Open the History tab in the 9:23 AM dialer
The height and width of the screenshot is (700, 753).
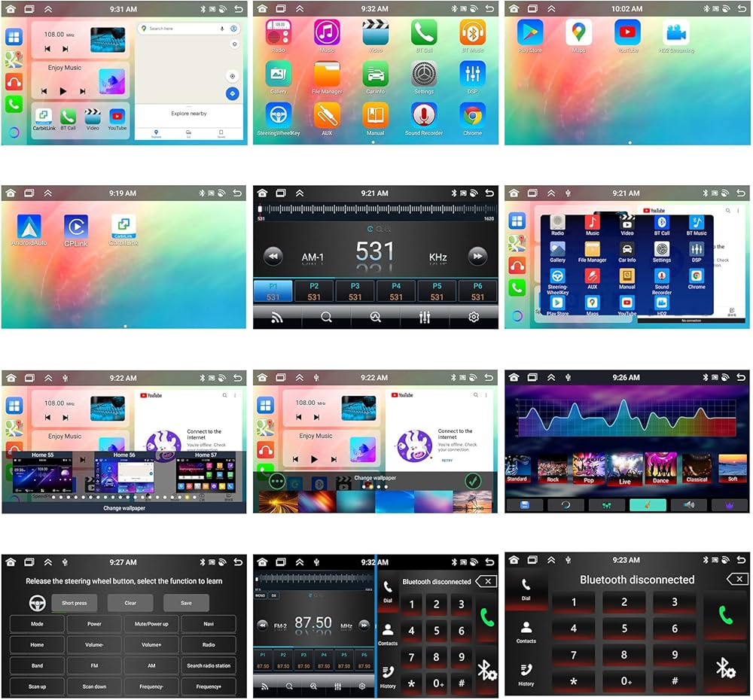click(x=526, y=673)
